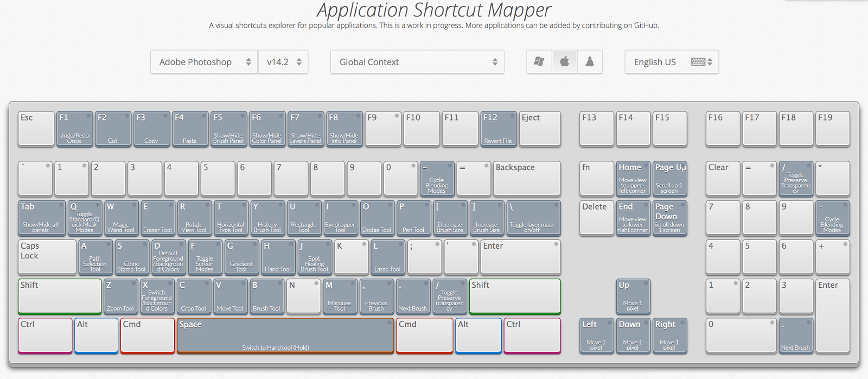This screenshot has width=868, height=379.
Task: Click the F6 Show/Hide Color Panel key
Action: (267, 129)
